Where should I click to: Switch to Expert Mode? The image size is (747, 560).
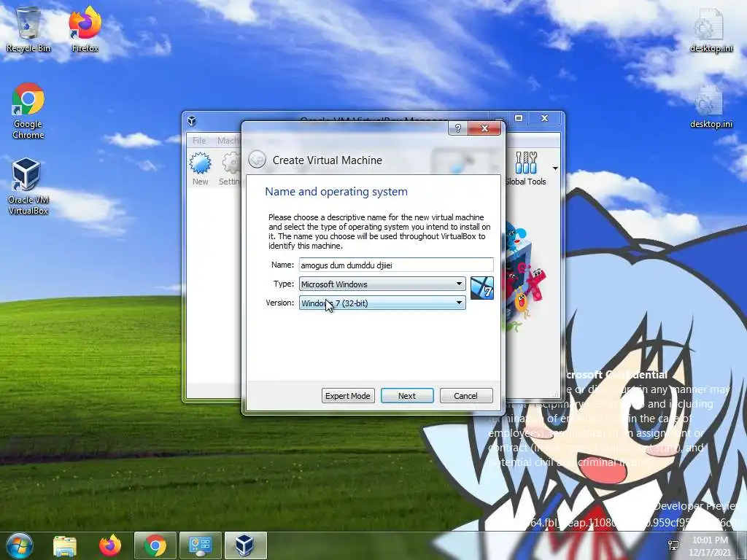348,396
